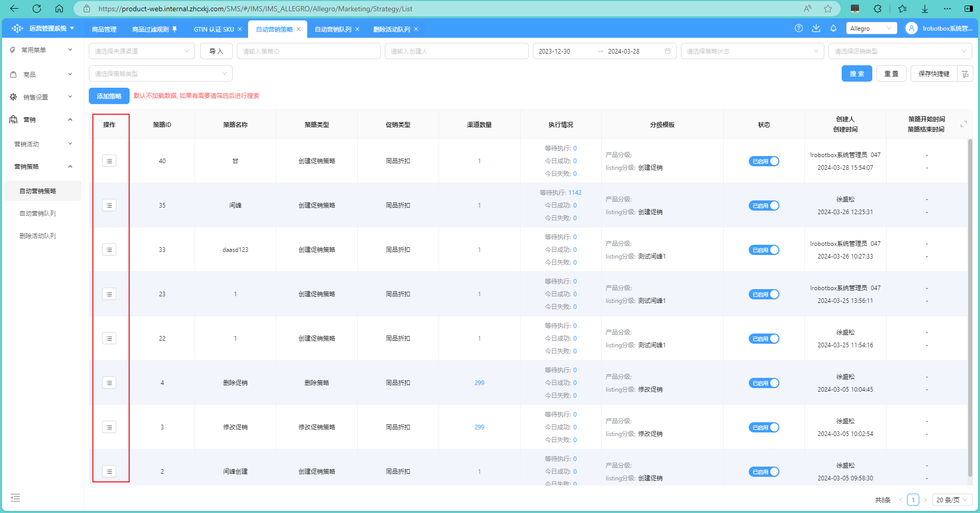This screenshot has width=980, height=513.
Task: Close the GTIN 认证 SKU tab
Action: [x=240, y=29]
